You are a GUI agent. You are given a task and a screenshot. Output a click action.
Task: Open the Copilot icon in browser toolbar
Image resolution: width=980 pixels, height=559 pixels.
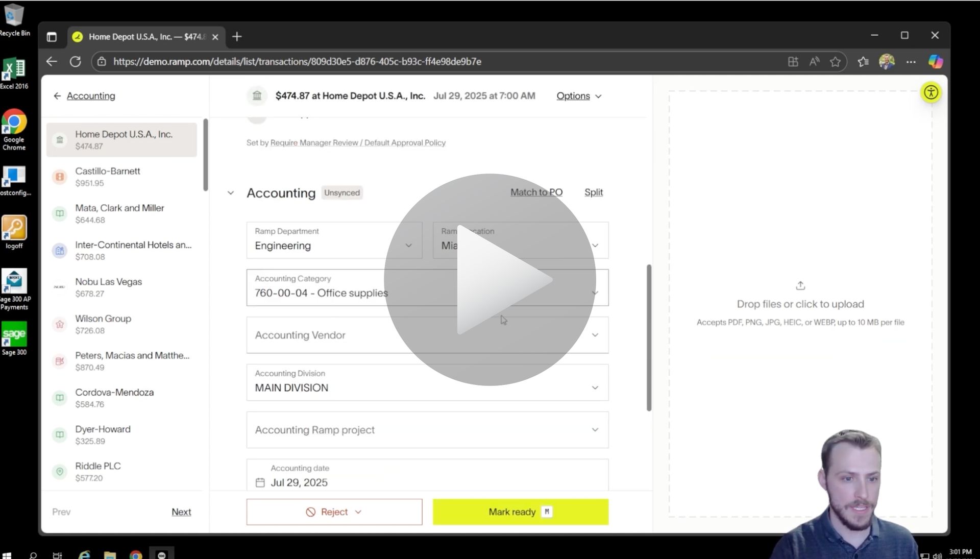[935, 62]
